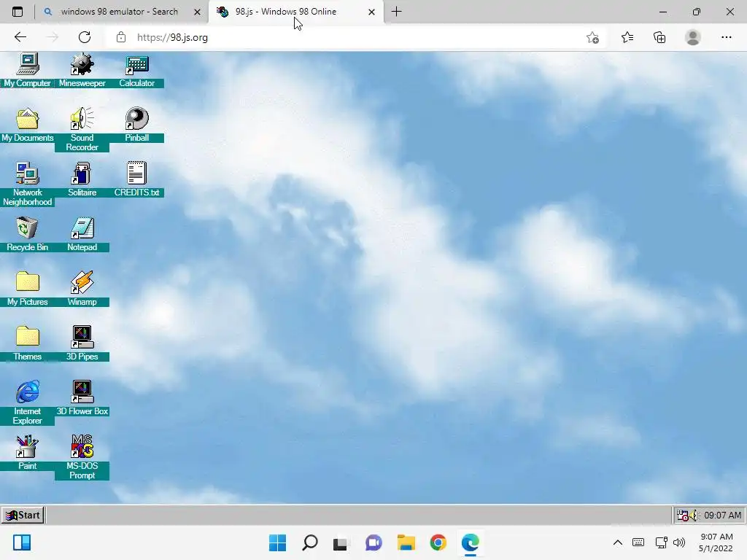Open the Windows 11 Start menu
Viewport: 747px width, 560px height.
pos(277,542)
